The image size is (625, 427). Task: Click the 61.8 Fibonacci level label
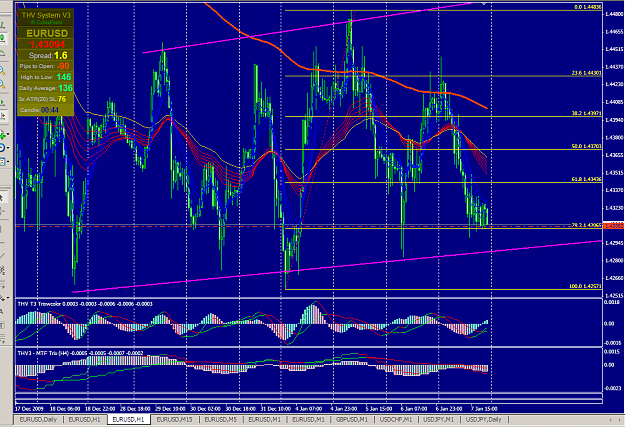click(x=586, y=179)
